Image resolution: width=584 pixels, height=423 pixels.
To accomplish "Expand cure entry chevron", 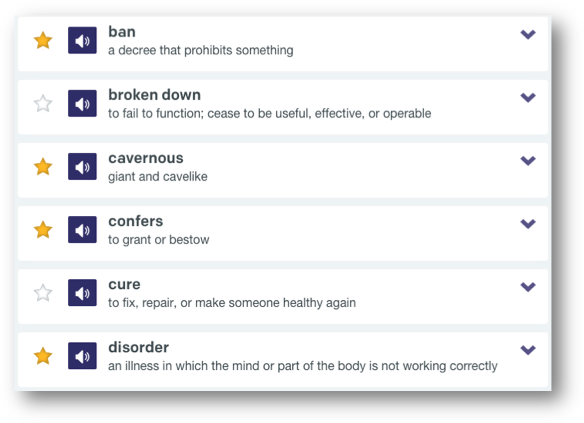I will click(528, 287).
